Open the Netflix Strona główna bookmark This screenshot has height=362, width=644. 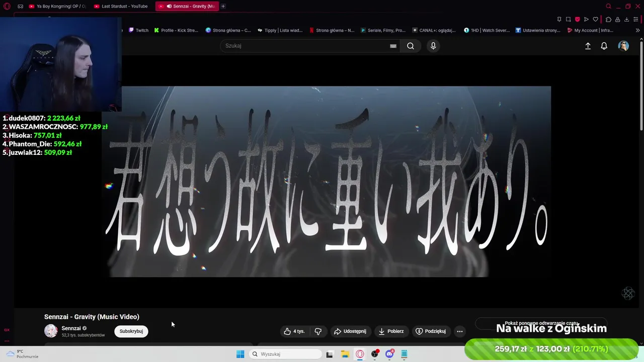tap(332, 30)
